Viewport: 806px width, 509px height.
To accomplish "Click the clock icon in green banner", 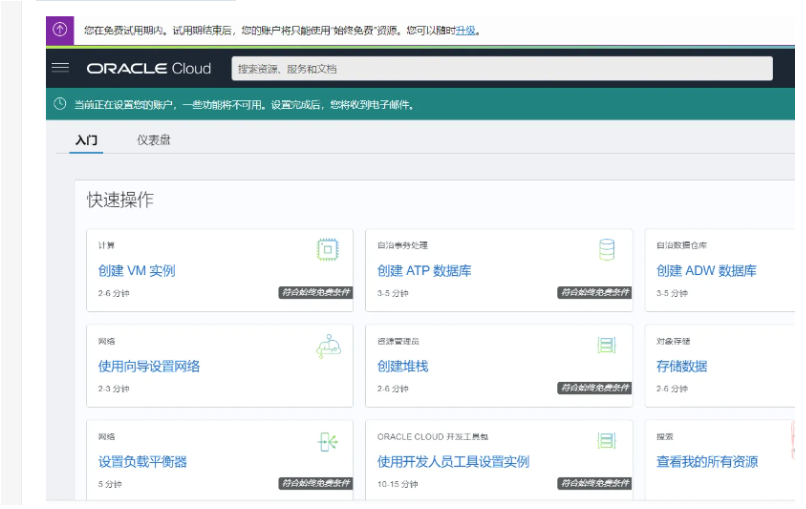I will tap(60, 104).
